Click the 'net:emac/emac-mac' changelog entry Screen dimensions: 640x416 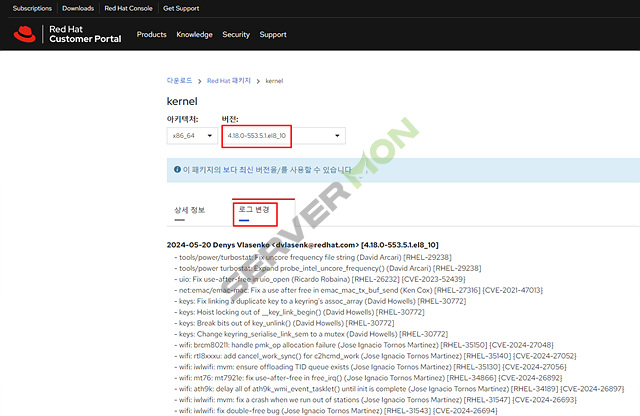point(361,290)
